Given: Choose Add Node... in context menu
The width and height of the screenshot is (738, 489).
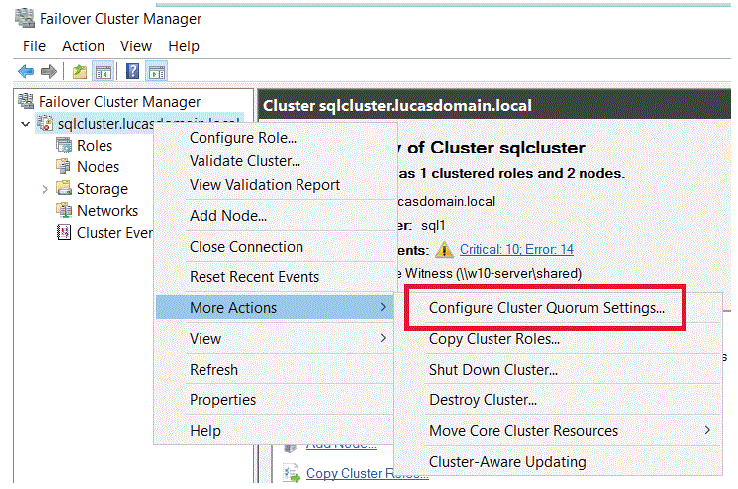Looking at the screenshot, I should 228,216.
